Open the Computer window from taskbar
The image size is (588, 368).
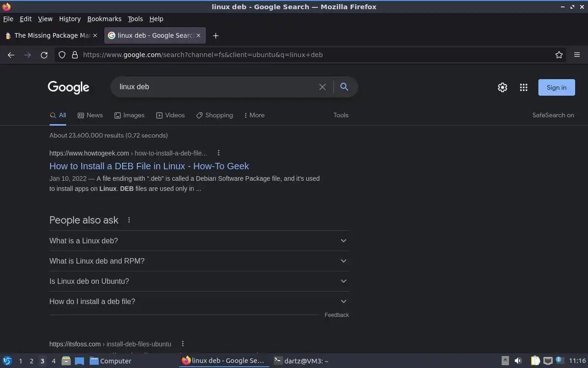coord(111,361)
